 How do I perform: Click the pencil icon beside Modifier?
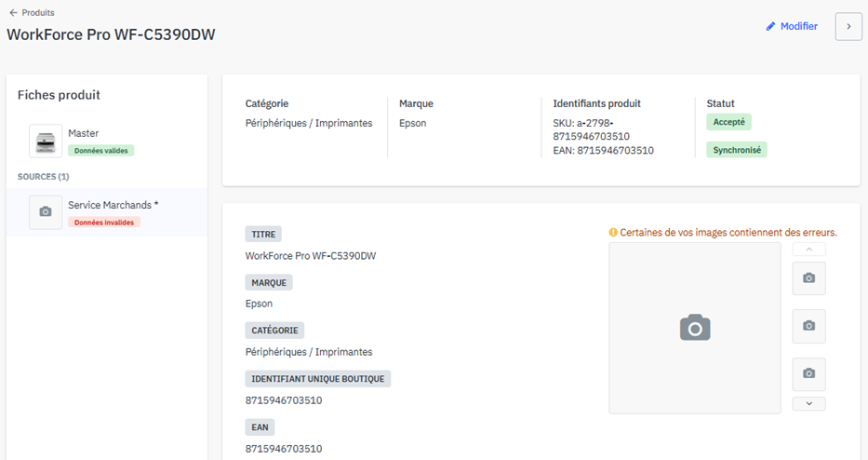(x=770, y=27)
